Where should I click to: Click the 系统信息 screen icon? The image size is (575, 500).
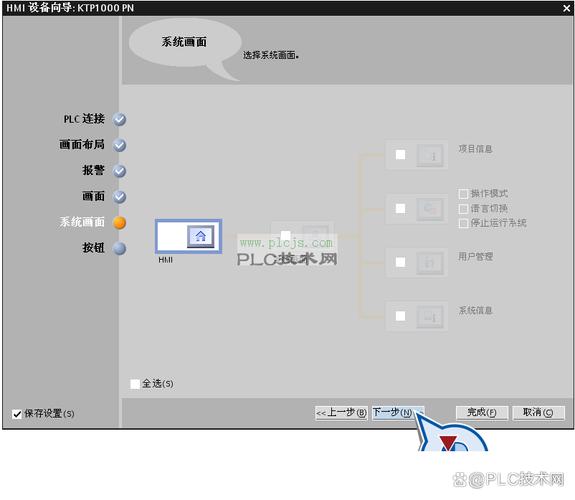[430, 317]
